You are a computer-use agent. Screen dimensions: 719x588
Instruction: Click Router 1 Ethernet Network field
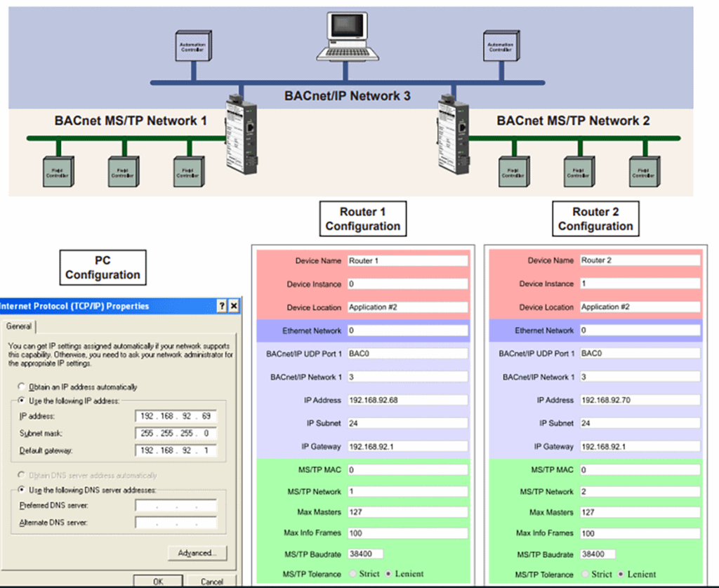(408, 330)
